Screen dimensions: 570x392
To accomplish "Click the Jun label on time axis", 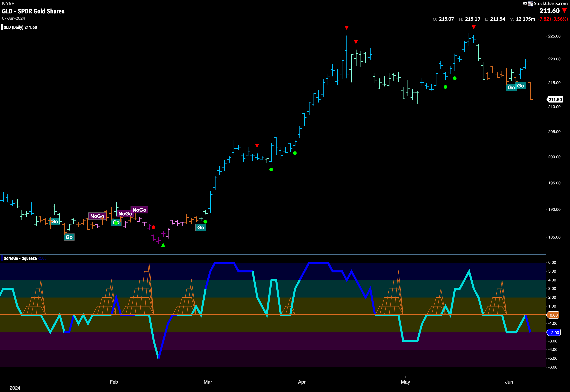I will tap(509, 382).
